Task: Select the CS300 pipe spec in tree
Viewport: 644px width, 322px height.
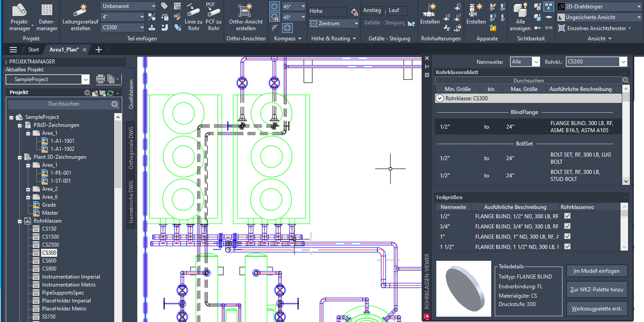Action: coord(49,253)
